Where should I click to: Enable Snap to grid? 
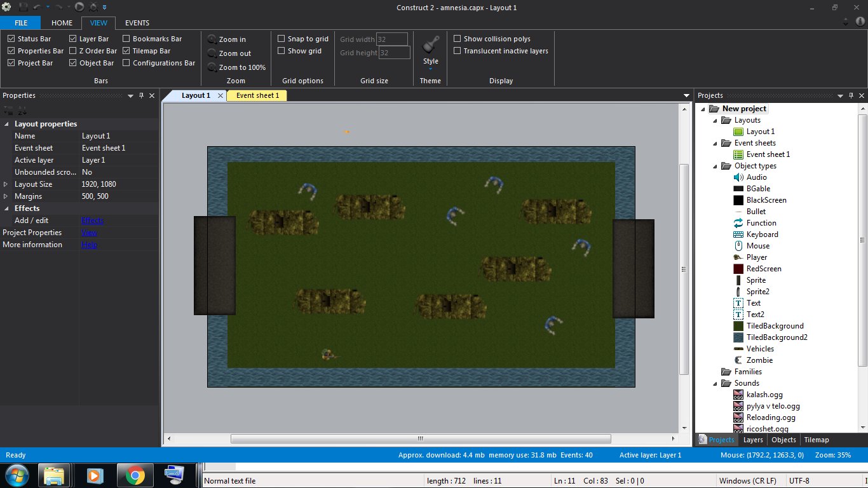click(x=281, y=39)
